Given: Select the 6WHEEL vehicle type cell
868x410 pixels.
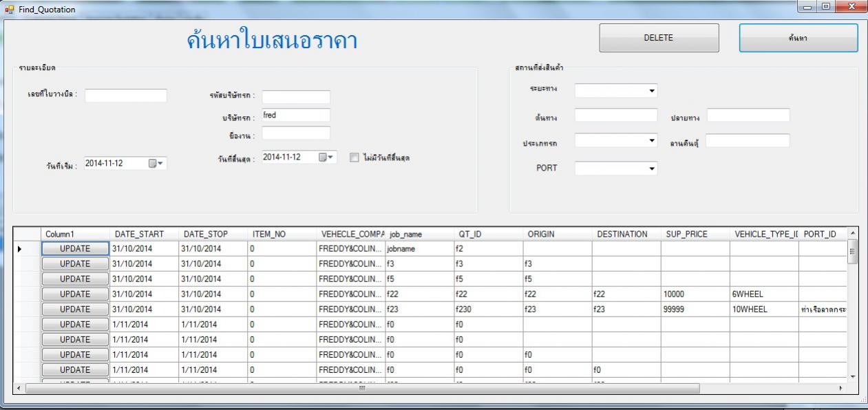Looking at the screenshot, I should (x=763, y=294).
